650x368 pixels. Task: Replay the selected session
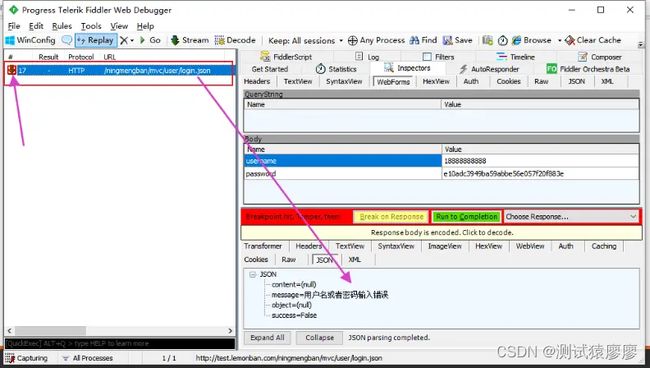point(95,40)
